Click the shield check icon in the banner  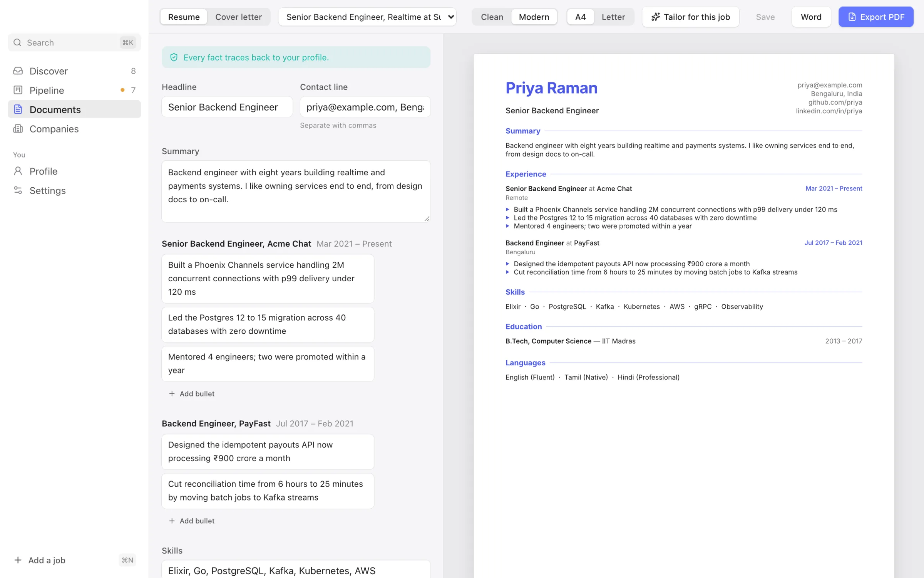(x=174, y=57)
